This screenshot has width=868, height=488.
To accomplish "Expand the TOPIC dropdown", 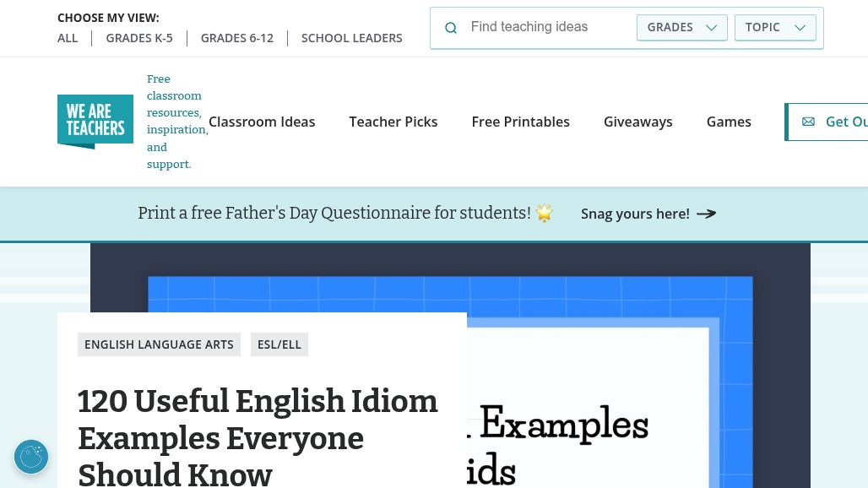I will (x=775, y=28).
